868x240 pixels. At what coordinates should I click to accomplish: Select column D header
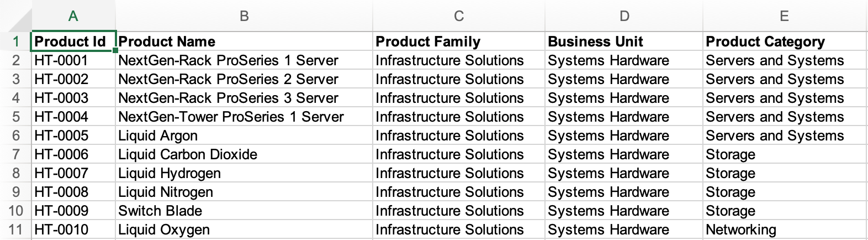coord(624,16)
